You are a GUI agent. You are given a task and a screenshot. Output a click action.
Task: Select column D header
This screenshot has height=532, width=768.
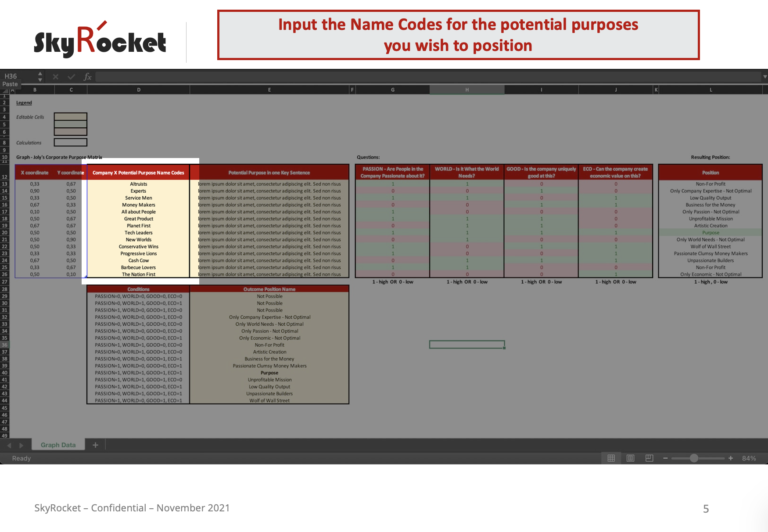[x=139, y=90]
